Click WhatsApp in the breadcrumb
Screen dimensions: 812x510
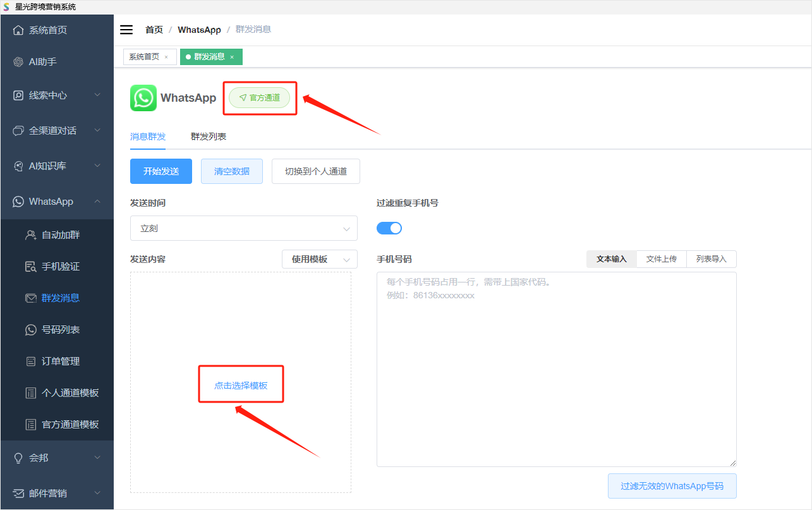click(200, 30)
